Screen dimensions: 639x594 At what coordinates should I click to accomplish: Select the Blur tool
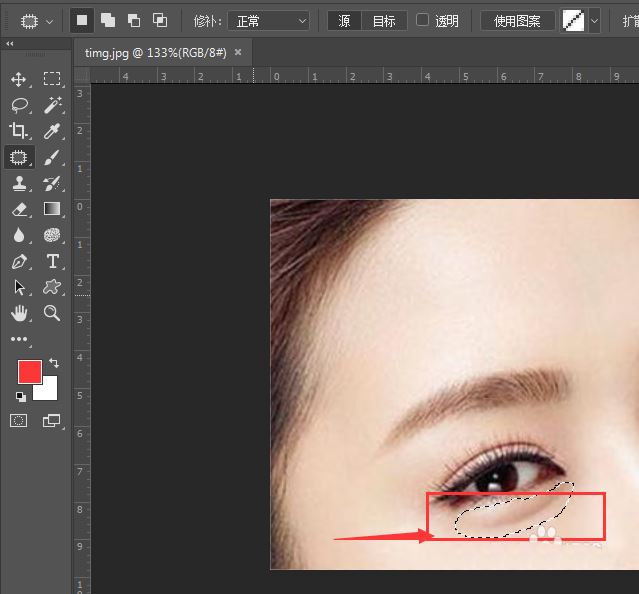tap(19, 235)
